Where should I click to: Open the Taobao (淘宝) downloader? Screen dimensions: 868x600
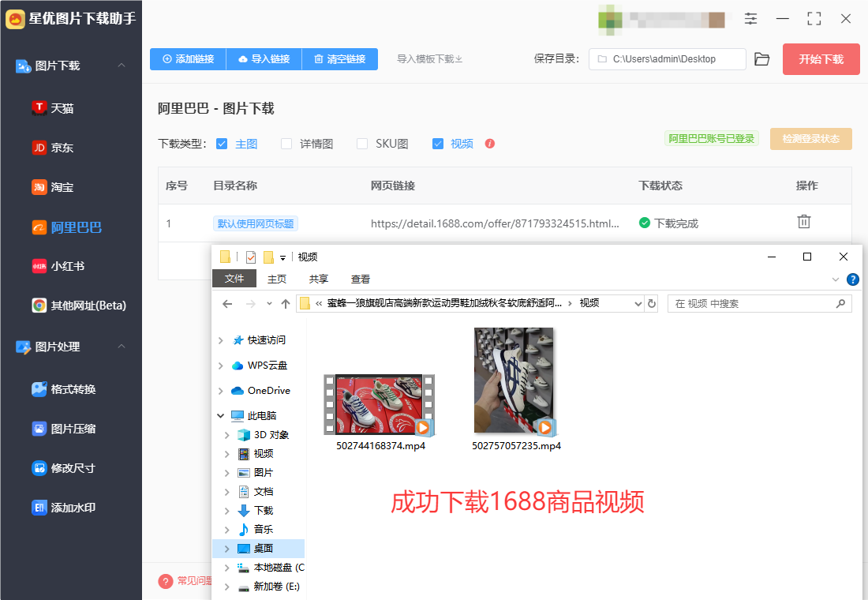click(x=53, y=187)
